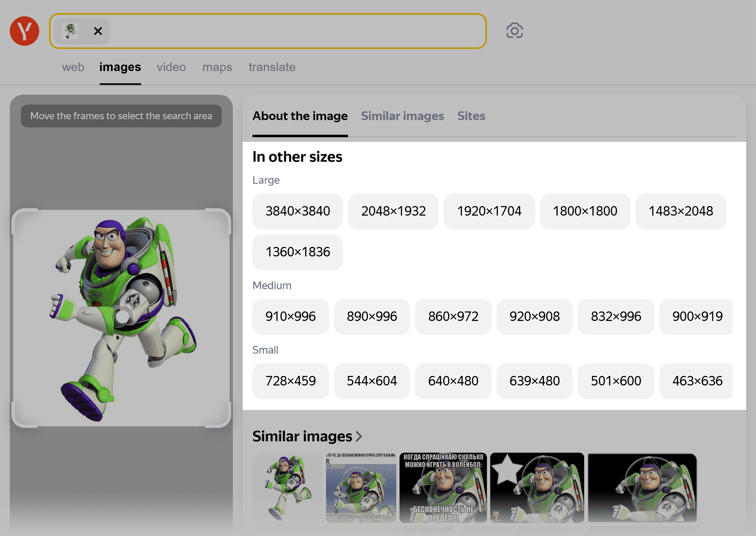Click the Yandex logo icon
The height and width of the screenshot is (536, 756).
[24, 31]
